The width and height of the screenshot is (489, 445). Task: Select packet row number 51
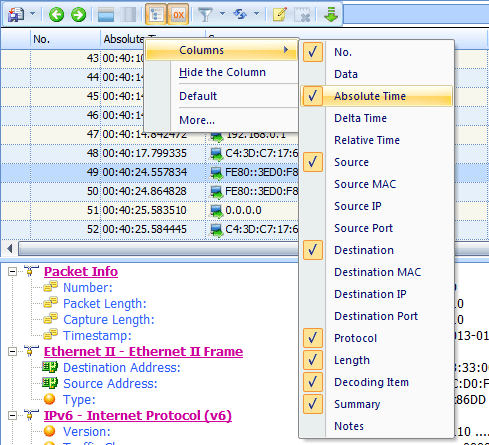click(149, 210)
